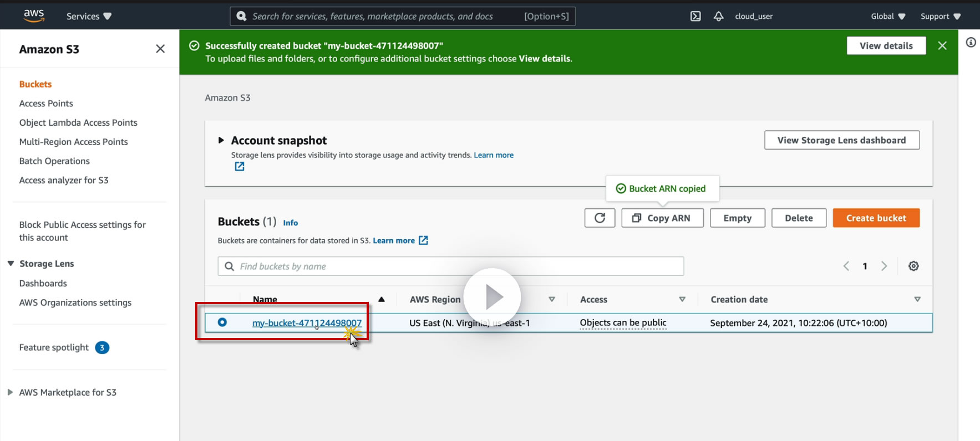Click the Delete button

click(x=799, y=218)
